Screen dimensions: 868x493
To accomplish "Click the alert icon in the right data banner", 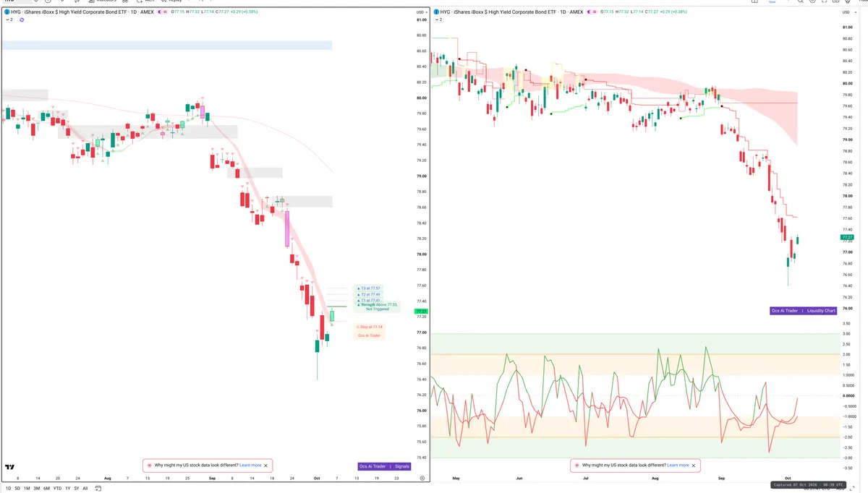I will click(x=576, y=466).
